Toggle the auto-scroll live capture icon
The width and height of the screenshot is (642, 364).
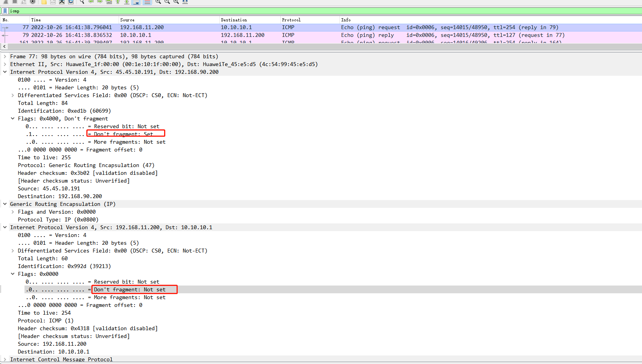[136, 2]
